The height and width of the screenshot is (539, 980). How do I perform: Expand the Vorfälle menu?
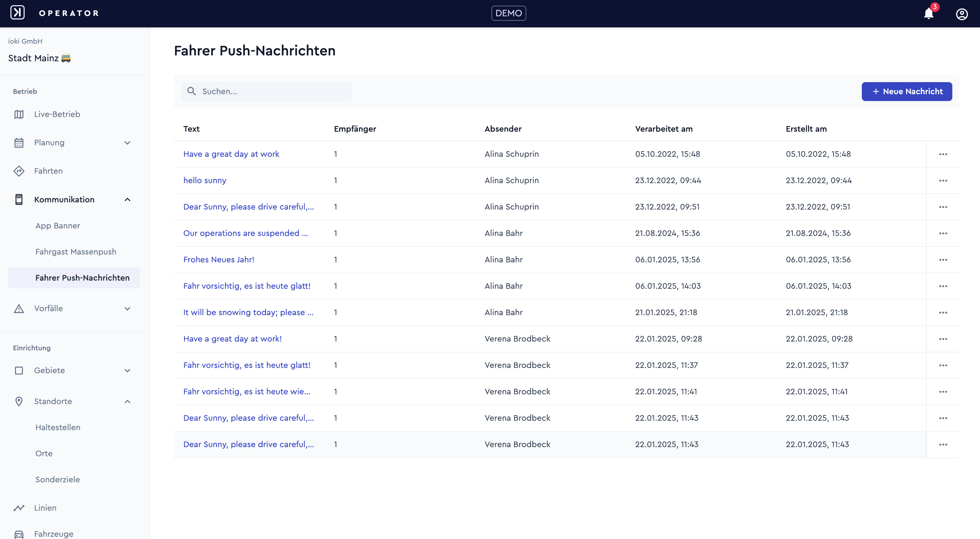(127, 309)
